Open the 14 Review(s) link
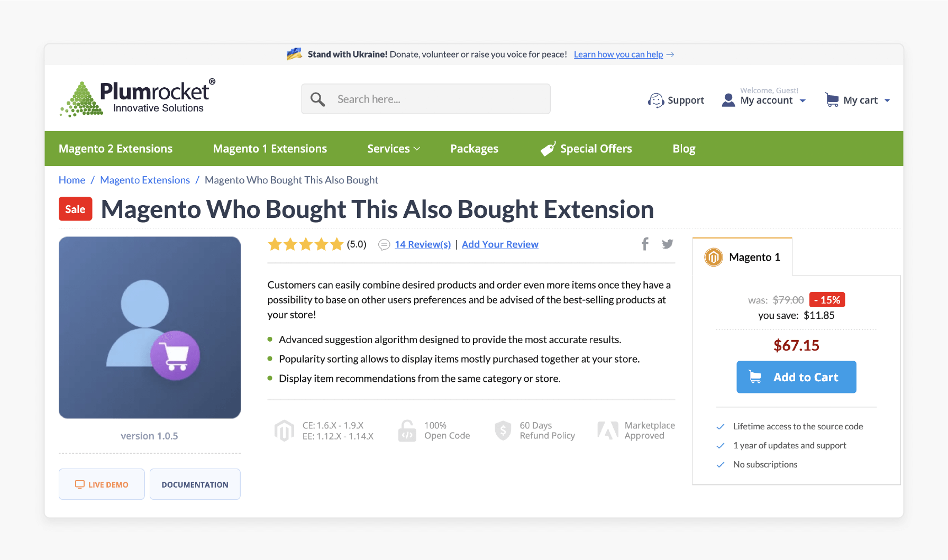This screenshot has width=948, height=560. click(x=423, y=244)
